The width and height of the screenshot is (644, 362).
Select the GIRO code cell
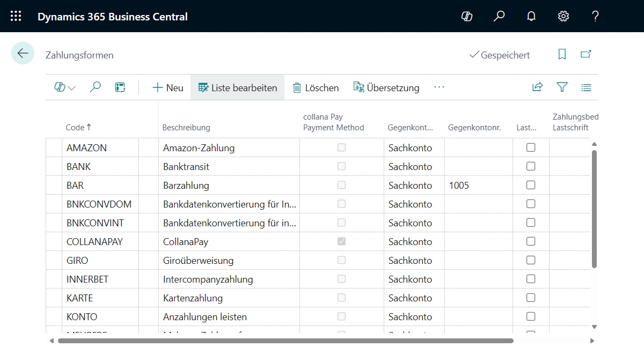[100, 260]
